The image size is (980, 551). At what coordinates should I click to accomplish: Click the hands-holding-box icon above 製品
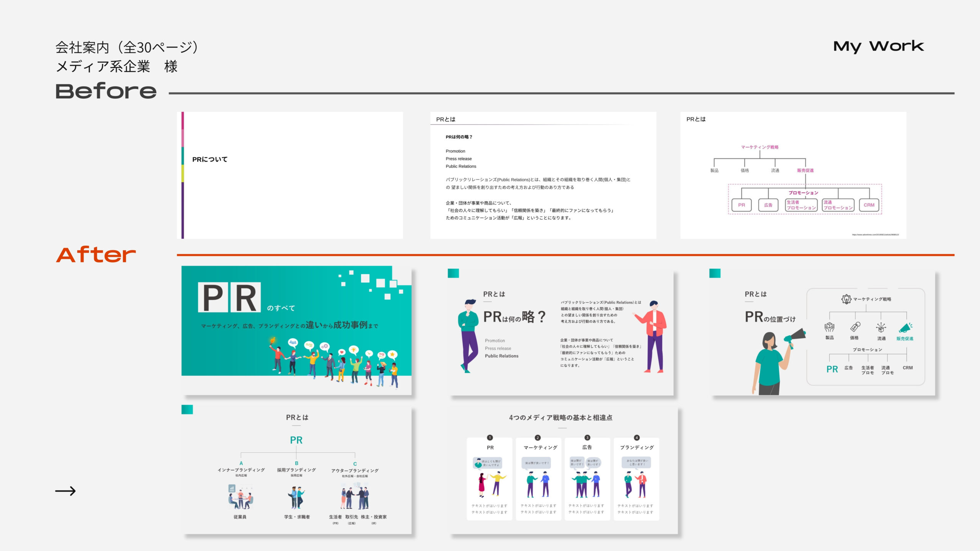click(829, 327)
